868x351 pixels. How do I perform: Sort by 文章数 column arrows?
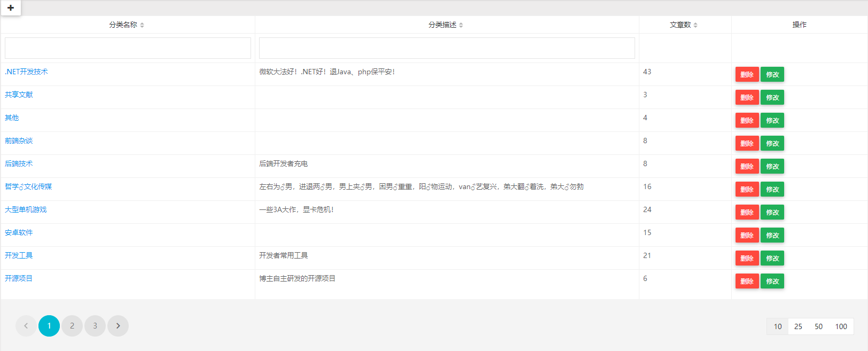tap(695, 25)
